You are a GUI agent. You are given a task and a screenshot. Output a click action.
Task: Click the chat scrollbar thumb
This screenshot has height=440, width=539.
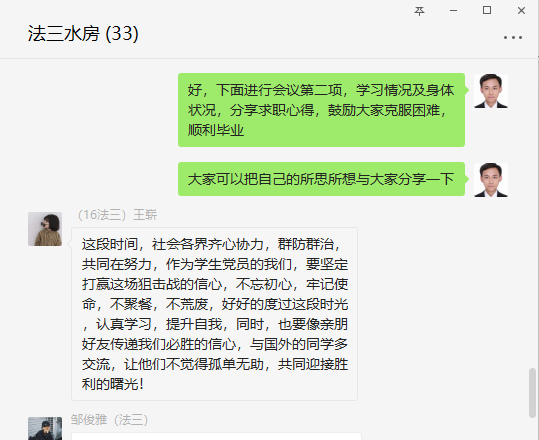click(532, 393)
